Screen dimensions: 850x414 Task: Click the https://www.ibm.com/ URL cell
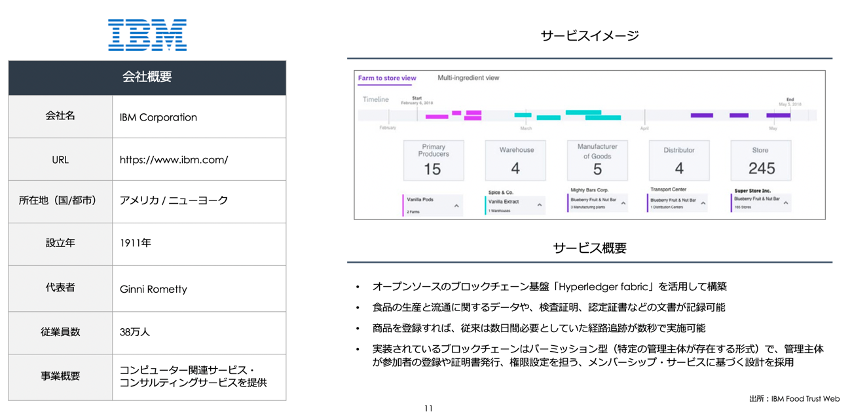coord(199,160)
